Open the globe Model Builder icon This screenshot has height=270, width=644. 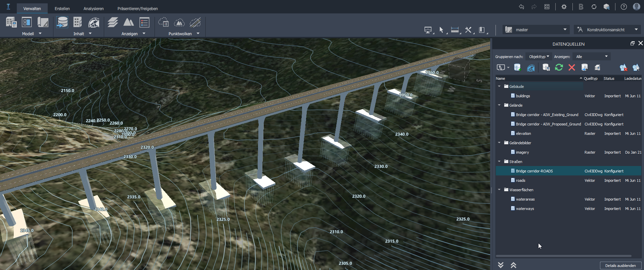[x=94, y=22]
